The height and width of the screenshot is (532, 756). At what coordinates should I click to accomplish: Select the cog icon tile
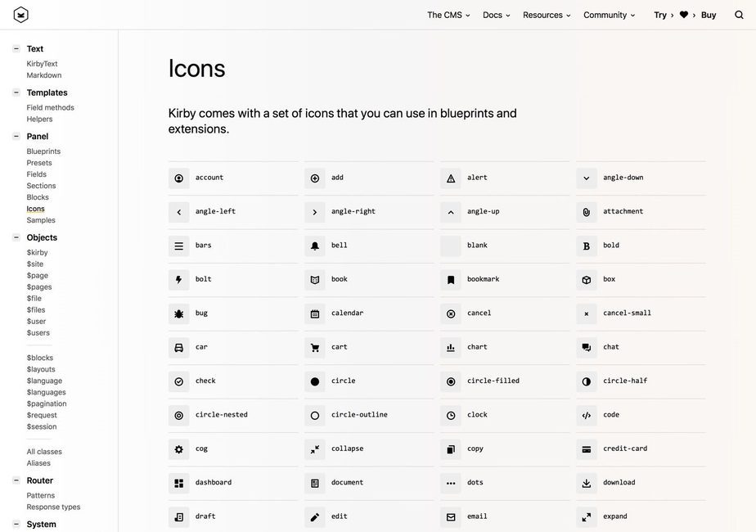click(178, 449)
